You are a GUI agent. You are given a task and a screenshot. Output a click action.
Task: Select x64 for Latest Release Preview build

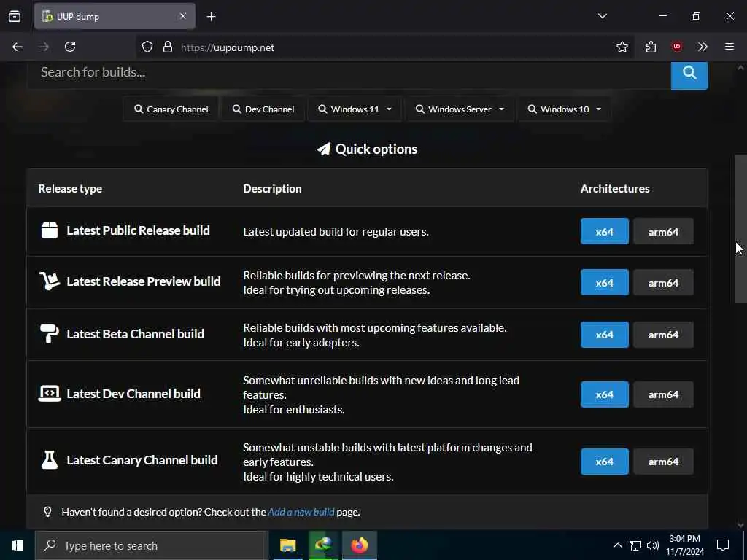(604, 282)
